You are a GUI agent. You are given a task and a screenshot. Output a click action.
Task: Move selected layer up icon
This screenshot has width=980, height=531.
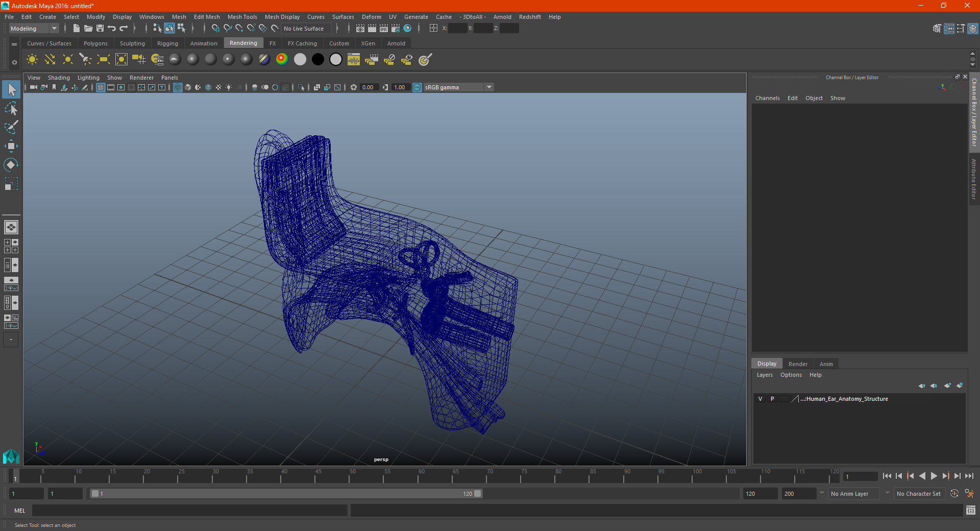(922, 385)
